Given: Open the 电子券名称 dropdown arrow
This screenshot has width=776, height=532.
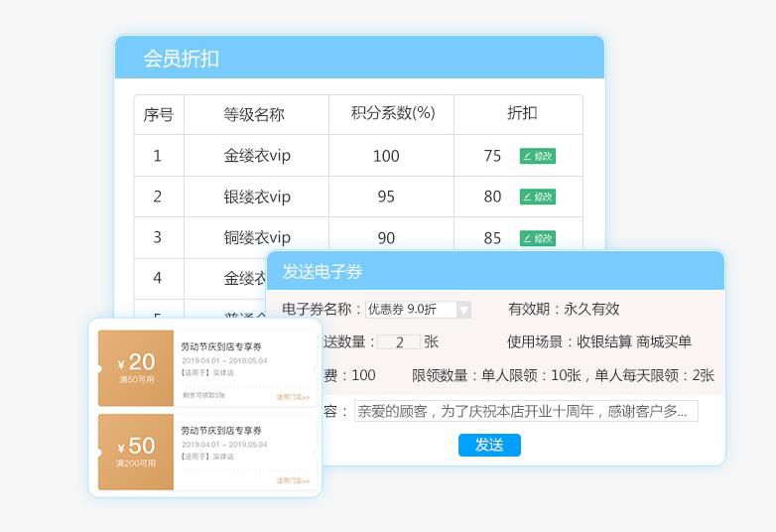Looking at the screenshot, I should click(x=463, y=310).
